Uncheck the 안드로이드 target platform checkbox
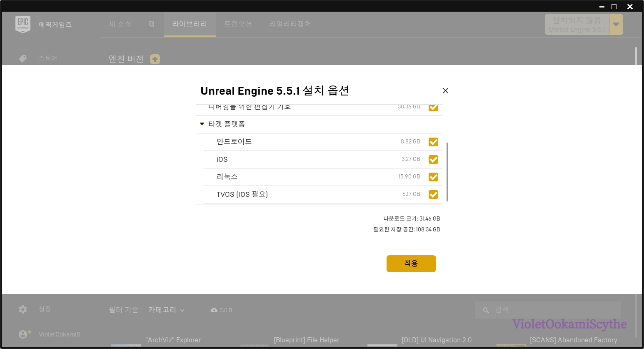 coord(433,142)
